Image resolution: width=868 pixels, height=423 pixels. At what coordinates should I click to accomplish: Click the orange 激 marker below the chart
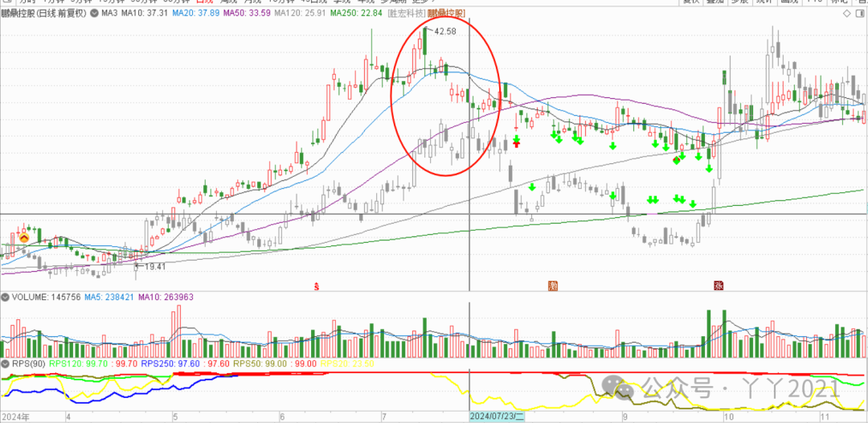(552, 285)
